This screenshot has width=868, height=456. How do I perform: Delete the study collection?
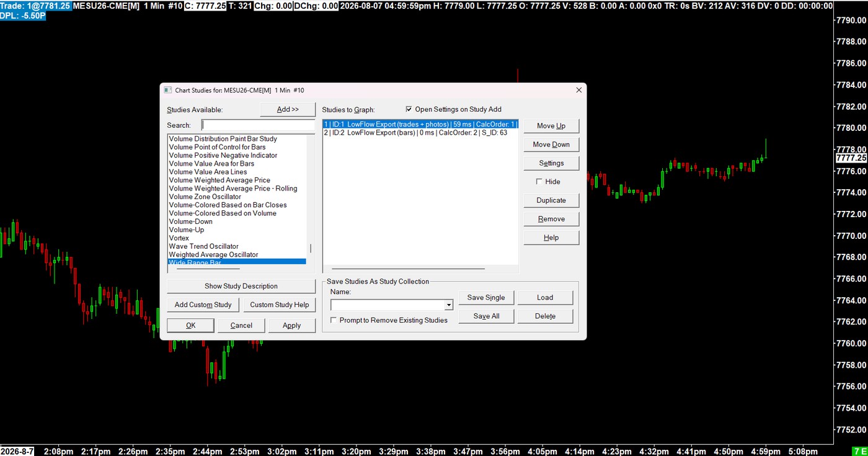point(545,316)
